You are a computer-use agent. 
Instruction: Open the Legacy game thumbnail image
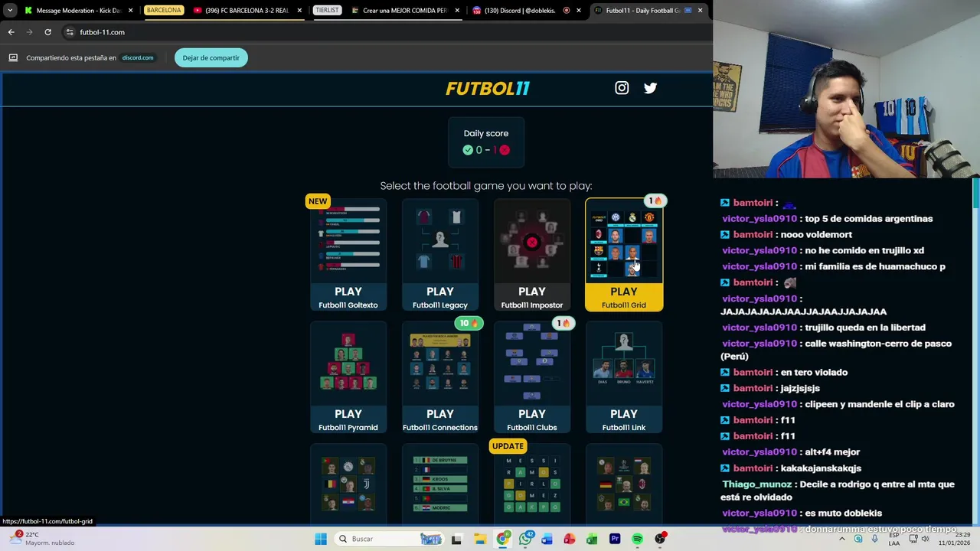pyautogui.click(x=440, y=240)
